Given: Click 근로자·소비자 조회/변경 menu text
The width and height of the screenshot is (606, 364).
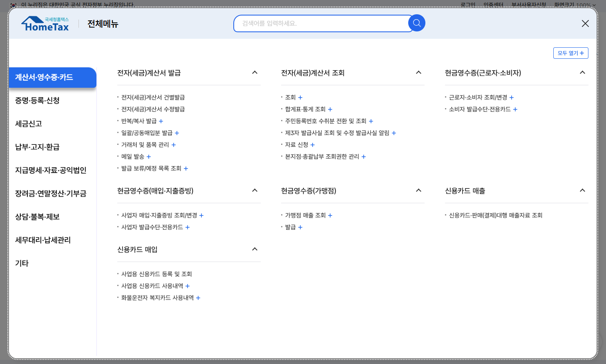Looking at the screenshot, I should point(478,98).
